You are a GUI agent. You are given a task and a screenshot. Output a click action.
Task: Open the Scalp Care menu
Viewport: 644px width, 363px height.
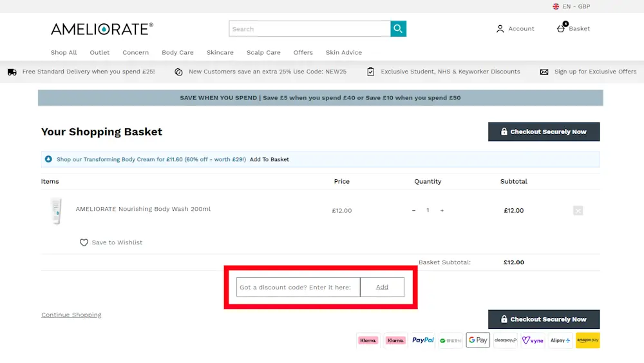point(263,53)
